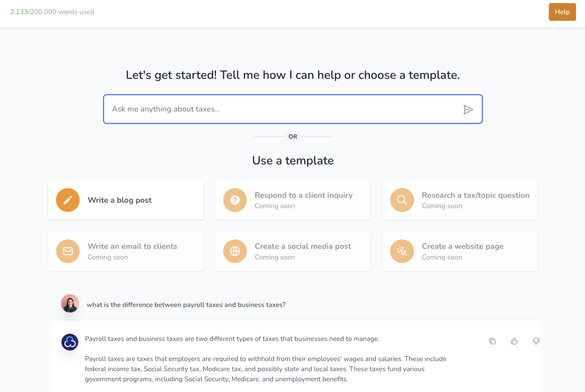Viewport: 585px width, 392px height.
Task: Click the send arrow icon
Action: pos(468,110)
